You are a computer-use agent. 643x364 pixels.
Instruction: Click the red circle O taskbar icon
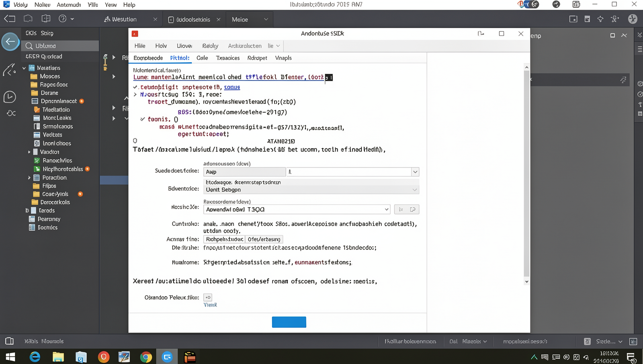pyautogui.click(x=104, y=357)
